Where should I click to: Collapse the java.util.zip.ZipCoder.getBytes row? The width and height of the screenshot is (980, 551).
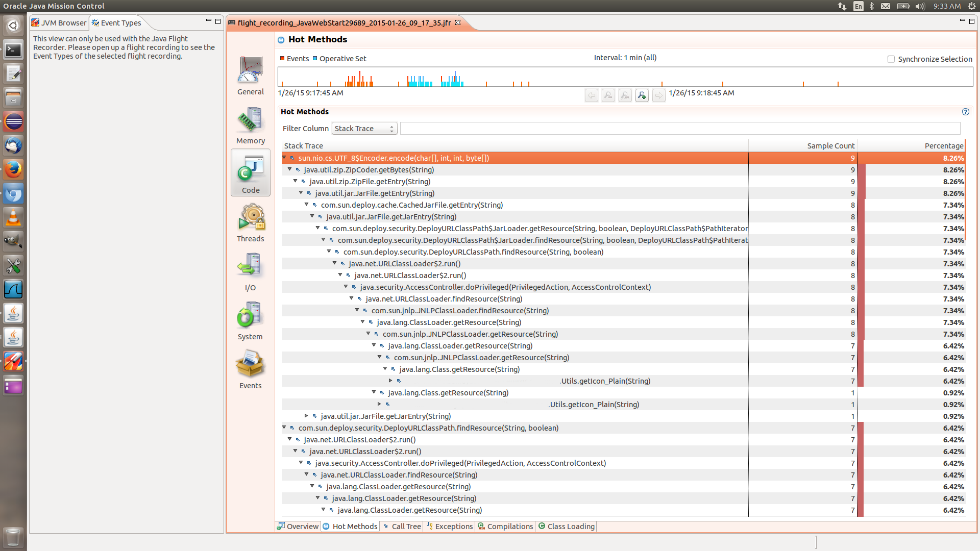(290, 169)
